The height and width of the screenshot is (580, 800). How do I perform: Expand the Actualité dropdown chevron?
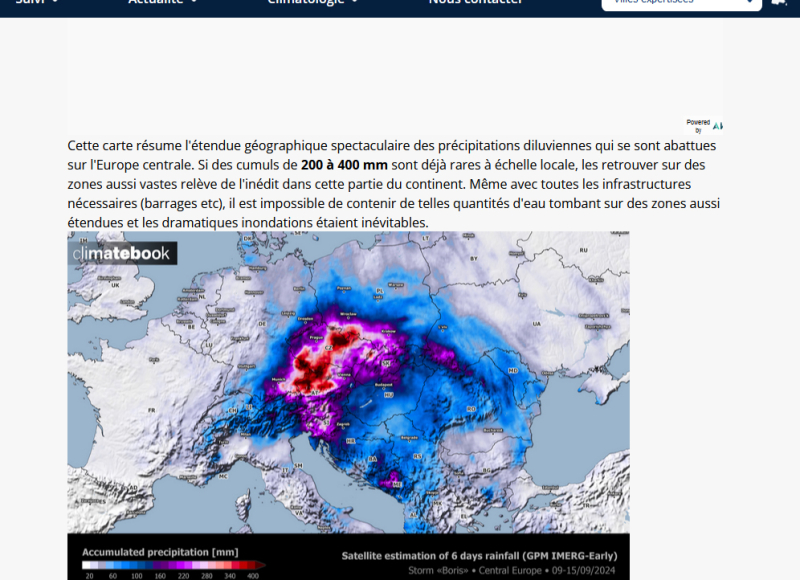click(x=193, y=3)
